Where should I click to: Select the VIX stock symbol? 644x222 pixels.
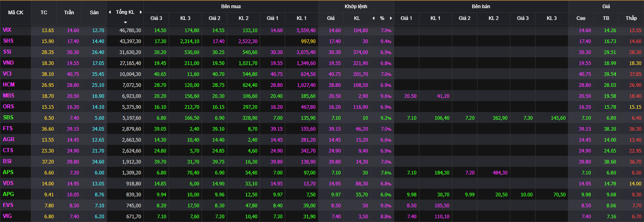(x=7, y=30)
